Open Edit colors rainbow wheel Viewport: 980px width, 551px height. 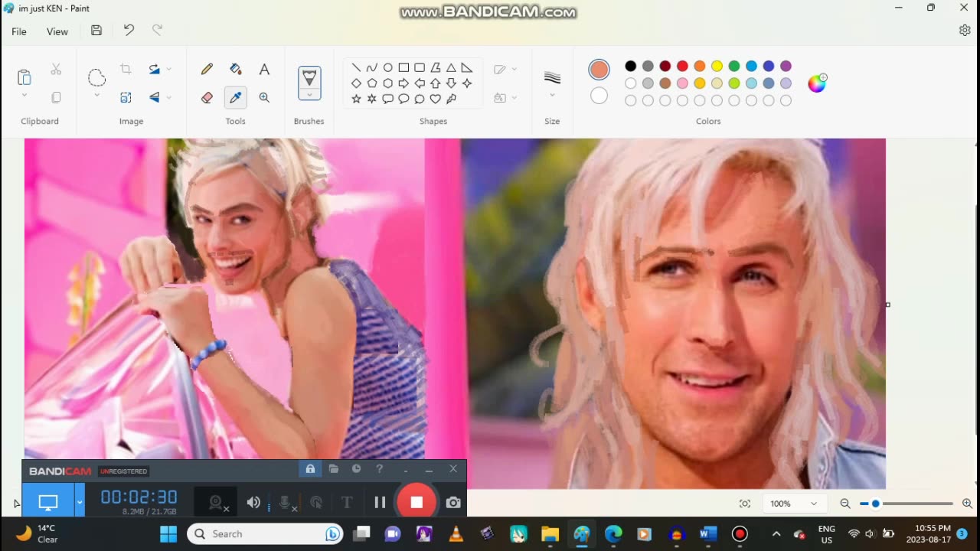coord(817,83)
